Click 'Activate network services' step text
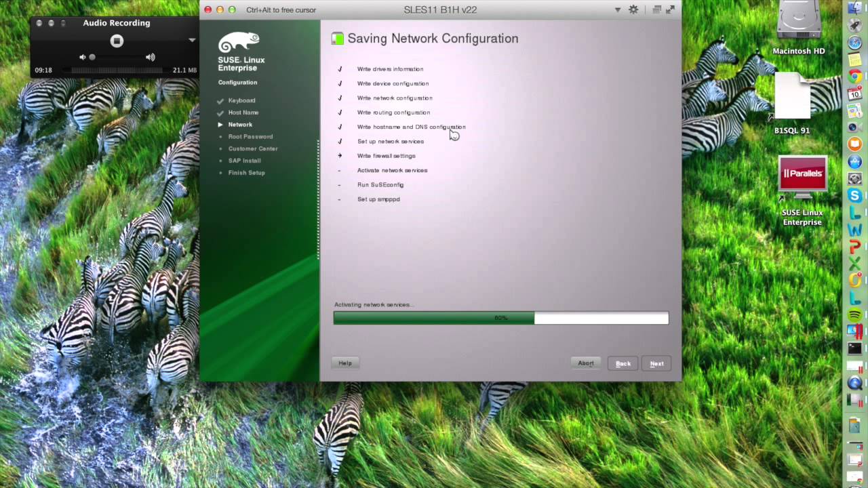Screen dimensions: 868x488 coord(392,170)
